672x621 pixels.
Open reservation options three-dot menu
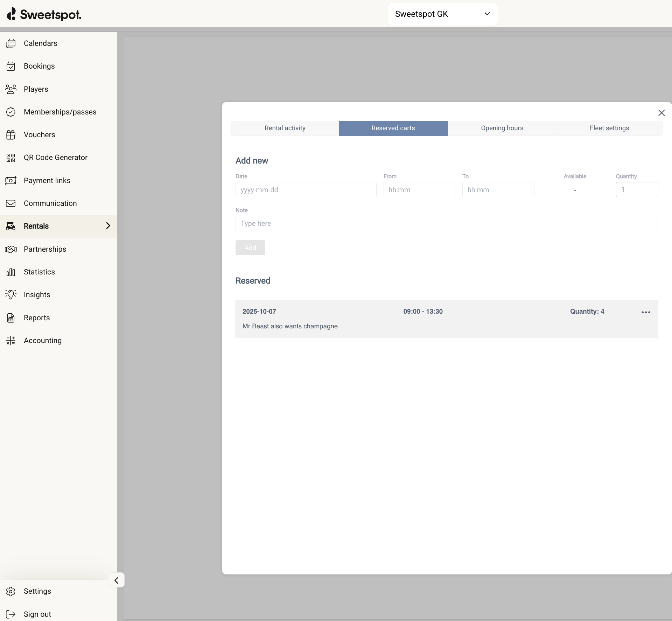(646, 312)
